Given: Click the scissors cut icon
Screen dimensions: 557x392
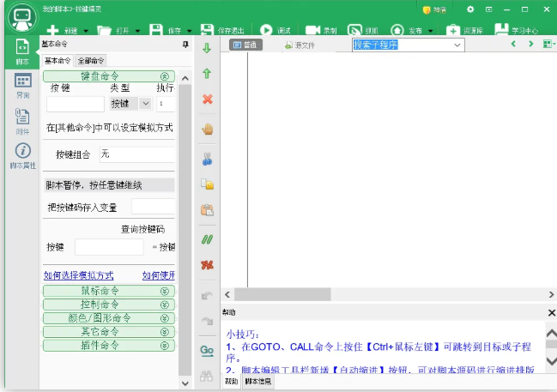Looking at the screenshot, I should 207,159.
